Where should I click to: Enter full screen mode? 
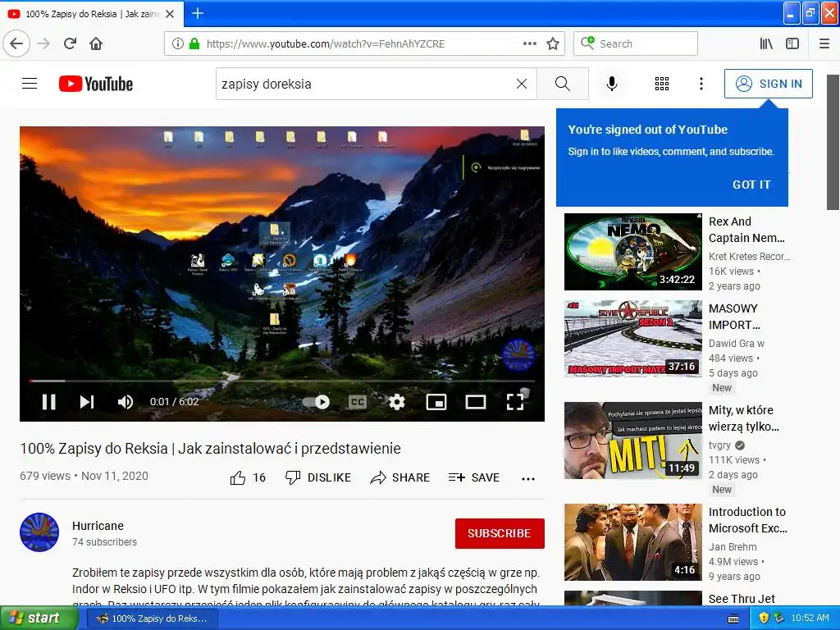[x=515, y=402]
